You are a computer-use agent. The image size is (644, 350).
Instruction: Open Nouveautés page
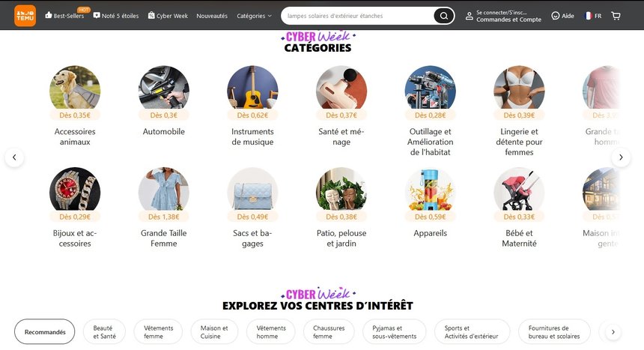[x=212, y=16]
